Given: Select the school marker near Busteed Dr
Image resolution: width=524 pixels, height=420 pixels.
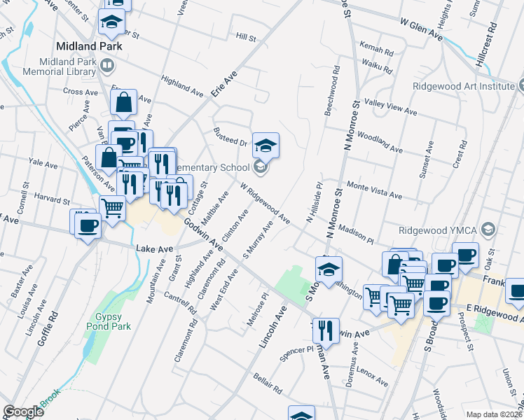Looking at the screenshot, I should tap(266, 146).
